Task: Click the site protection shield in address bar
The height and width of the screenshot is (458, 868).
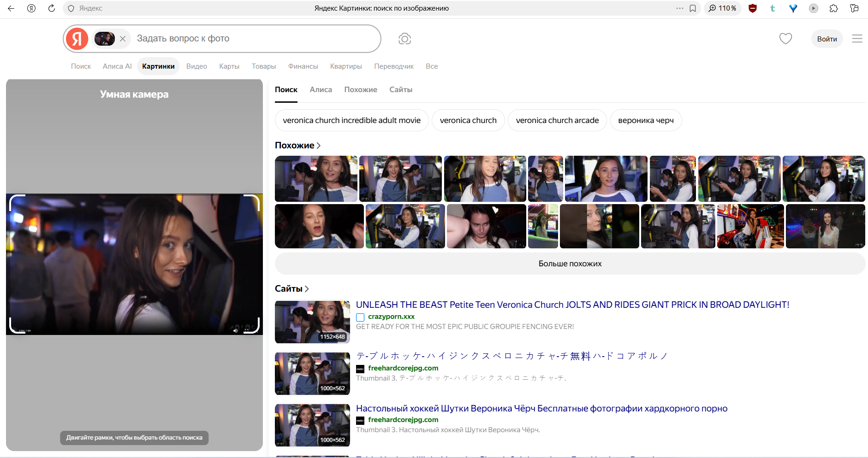Action: click(71, 8)
